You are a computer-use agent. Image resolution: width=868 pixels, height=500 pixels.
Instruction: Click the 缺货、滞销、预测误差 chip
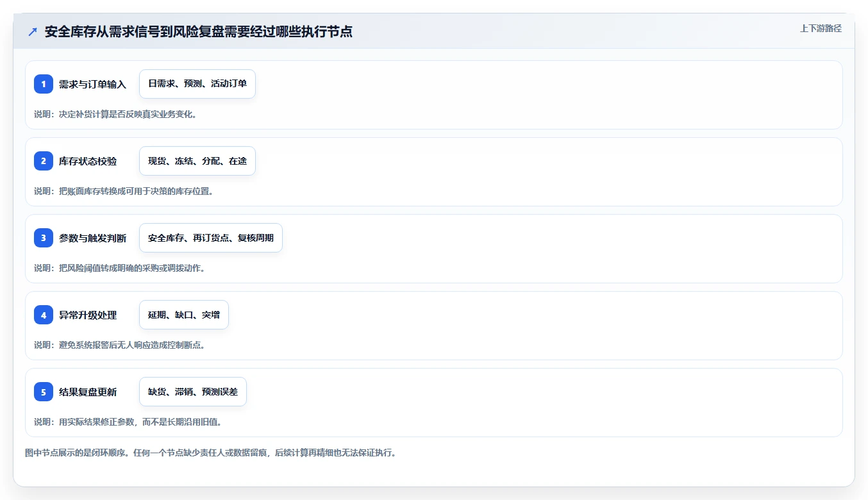click(193, 392)
